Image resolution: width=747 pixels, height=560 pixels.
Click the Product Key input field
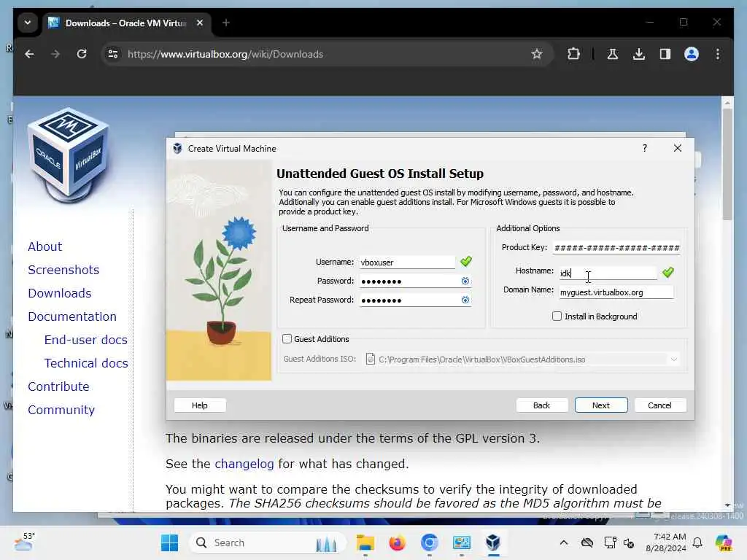tap(617, 248)
